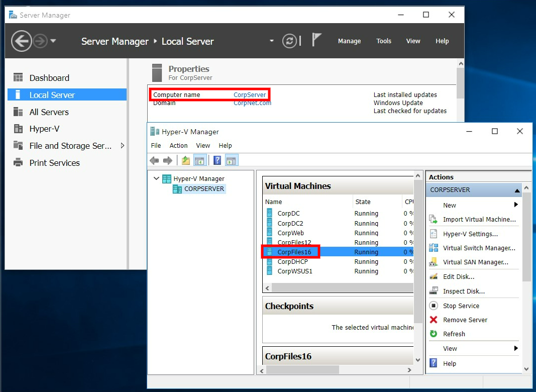Select the CorpWeb virtual machine
536x392 pixels.
tap(338, 233)
